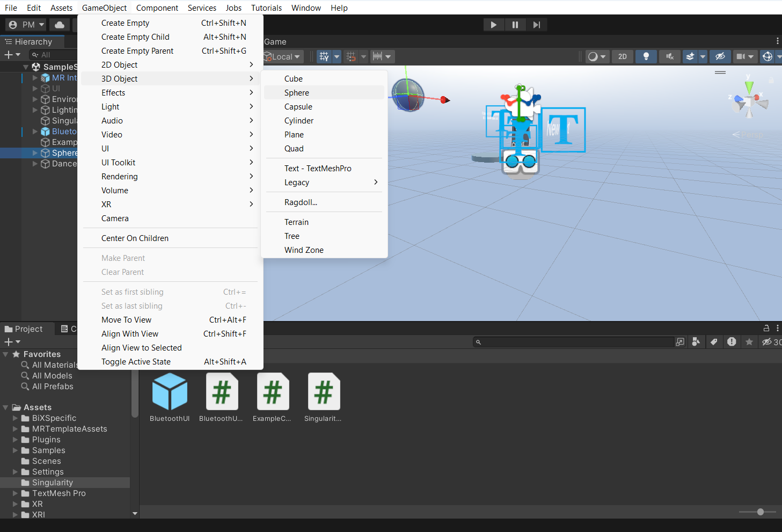Toggle grid snapping icon
782x532 pixels.
(x=351, y=56)
